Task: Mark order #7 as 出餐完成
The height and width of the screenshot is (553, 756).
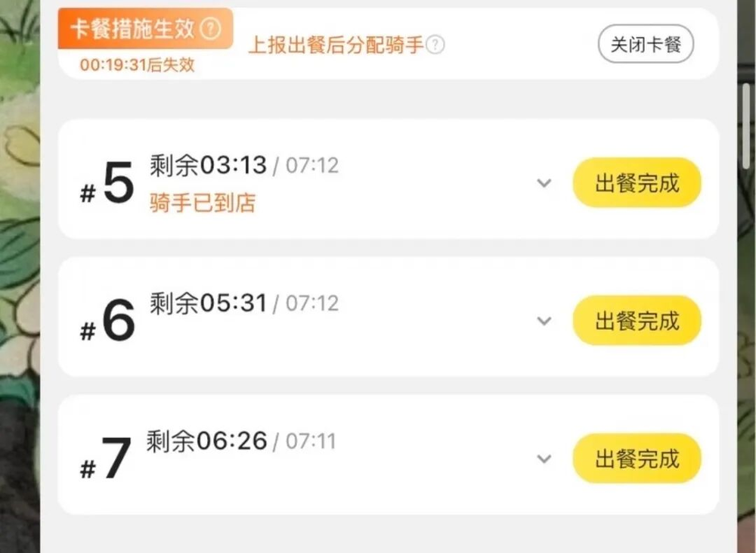Action: (x=637, y=458)
